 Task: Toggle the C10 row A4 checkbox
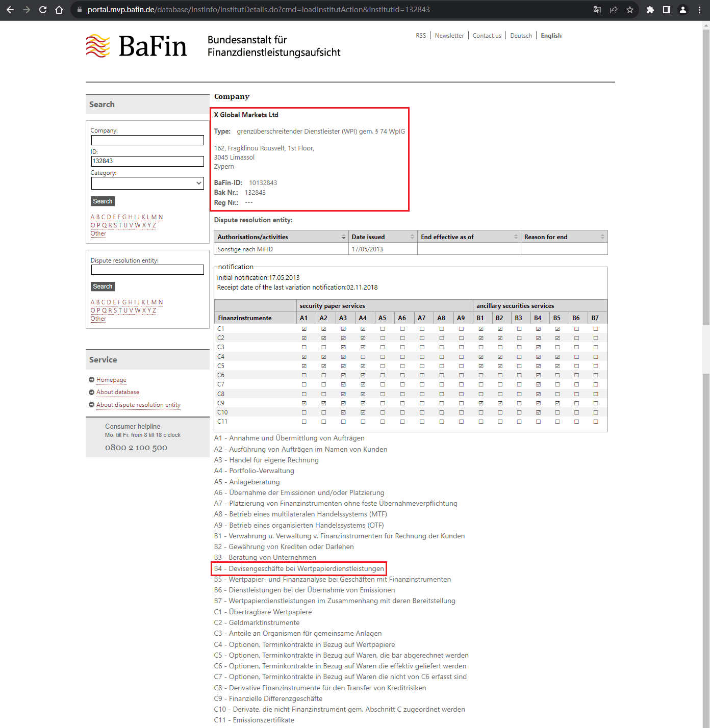363,412
